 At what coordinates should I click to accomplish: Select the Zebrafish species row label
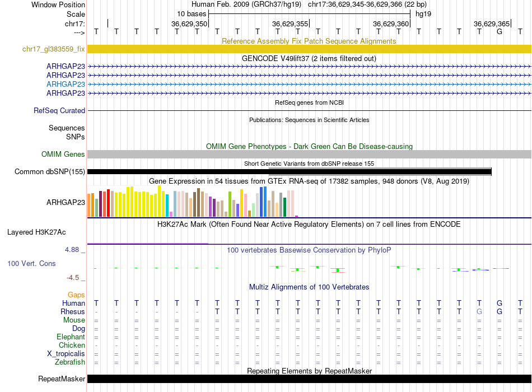(x=70, y=362)
